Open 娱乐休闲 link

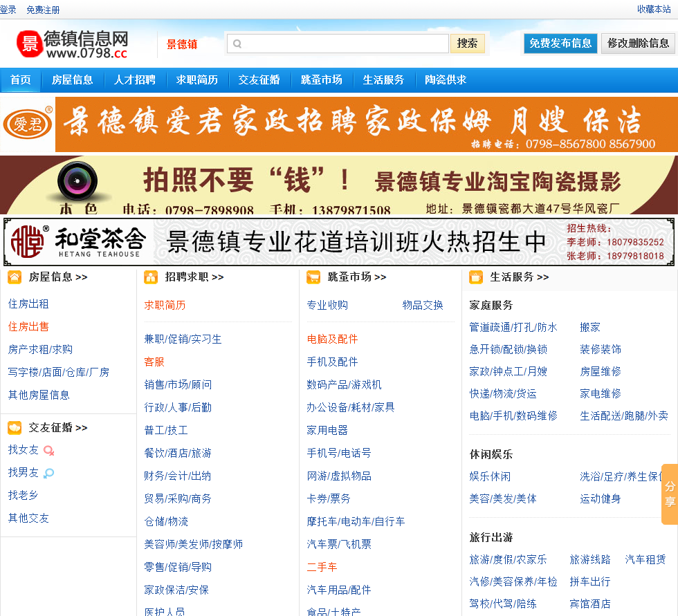tap(490, 477)
